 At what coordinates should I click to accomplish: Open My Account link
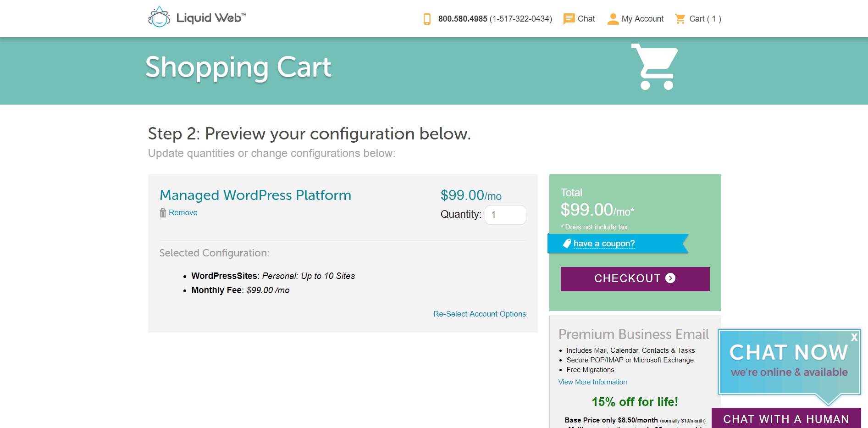[x=642, y=19]
